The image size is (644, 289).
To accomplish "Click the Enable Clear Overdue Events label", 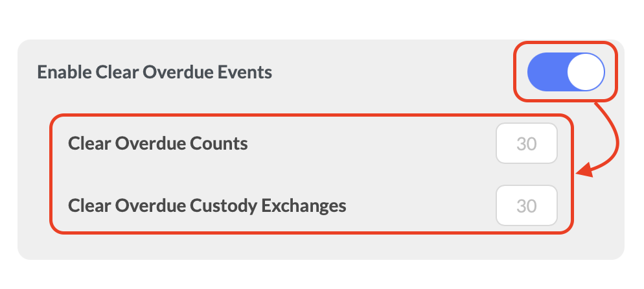I will click(x=155, y=72).
